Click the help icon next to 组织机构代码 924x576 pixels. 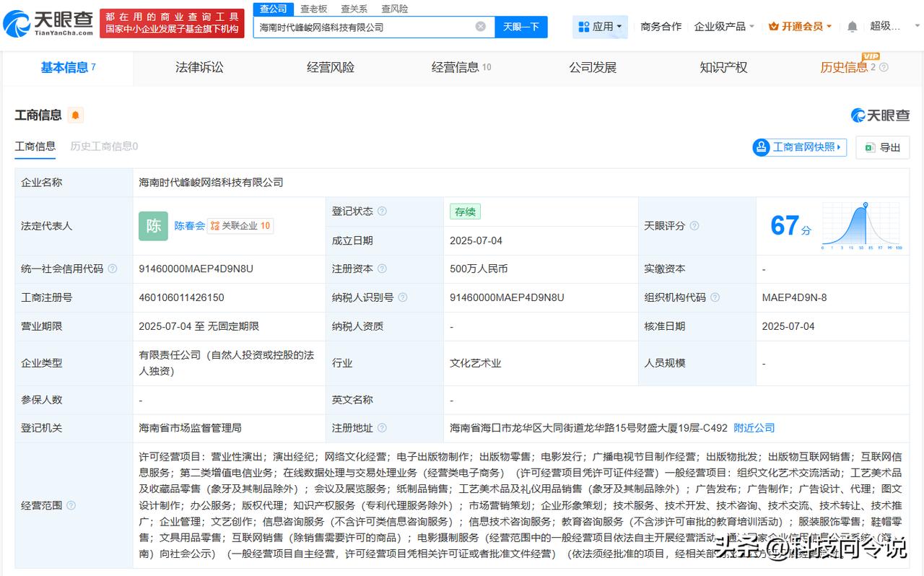point(715,297)
